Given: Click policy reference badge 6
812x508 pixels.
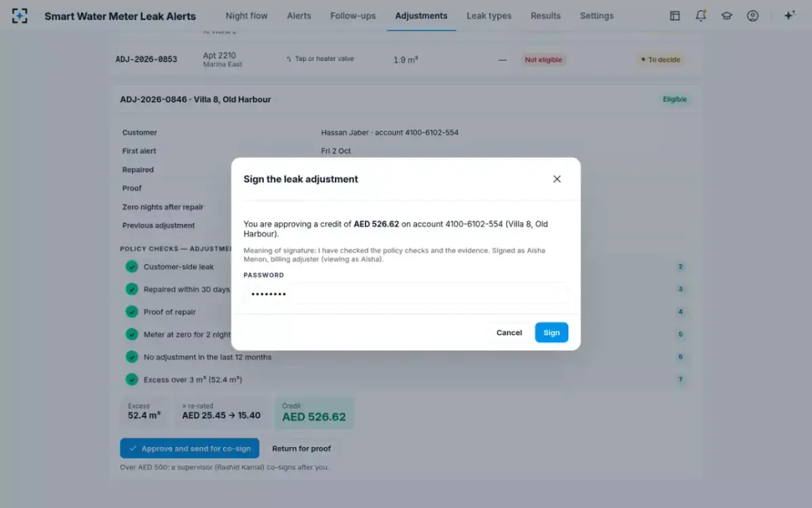Looking at the screenshot, I should click(x=681, y=357).
